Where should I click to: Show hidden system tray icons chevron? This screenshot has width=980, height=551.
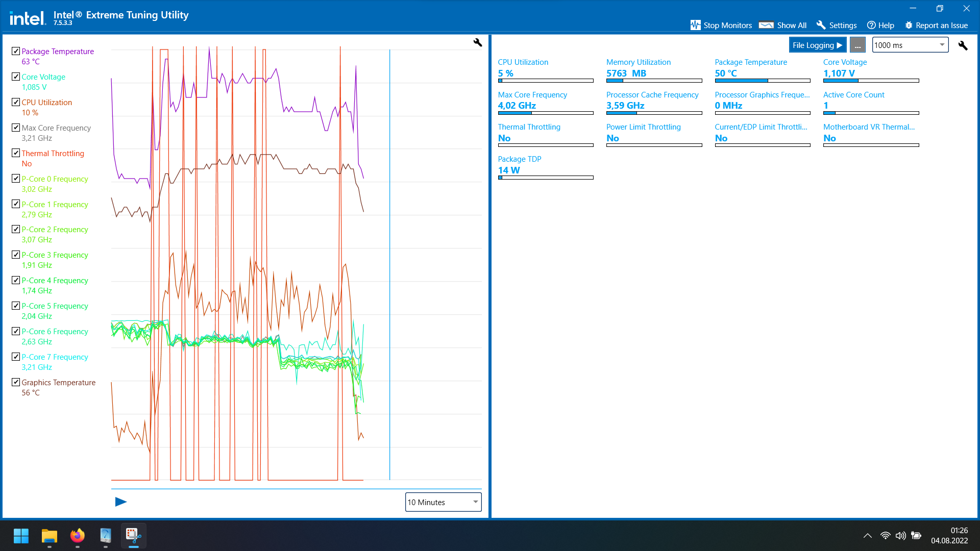pos(867,536)
